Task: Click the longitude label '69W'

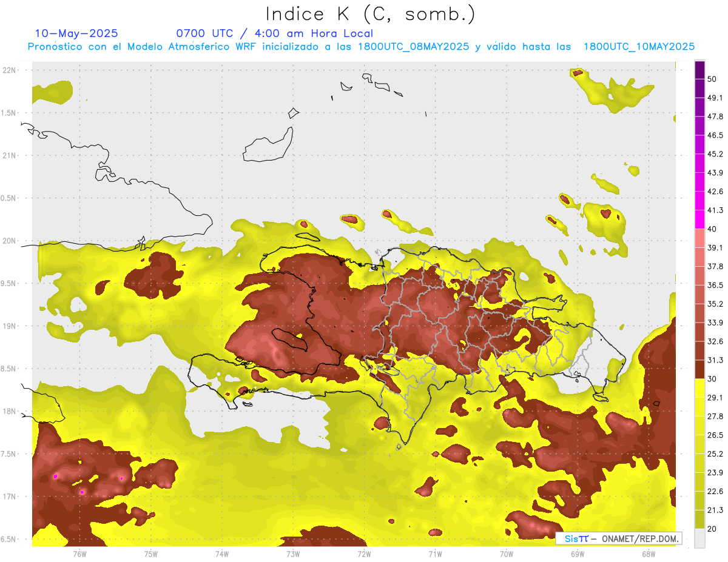Action: click(x=578, y=554)
